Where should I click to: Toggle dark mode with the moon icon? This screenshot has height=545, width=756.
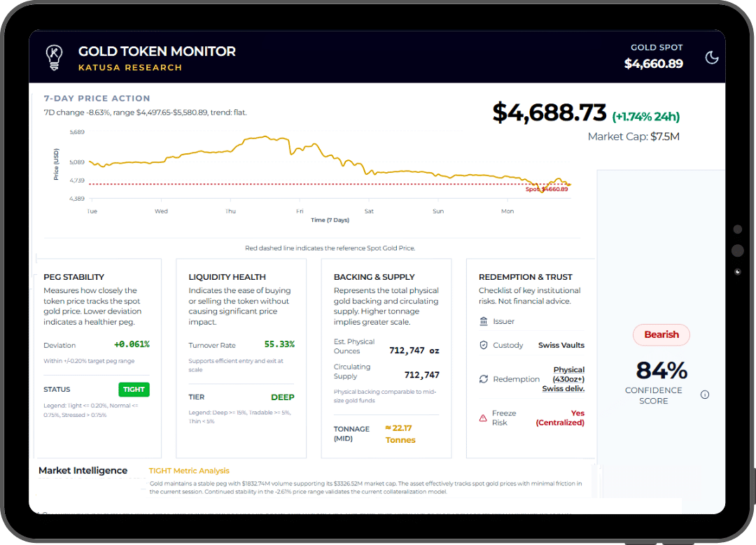(x=712, y=57)
